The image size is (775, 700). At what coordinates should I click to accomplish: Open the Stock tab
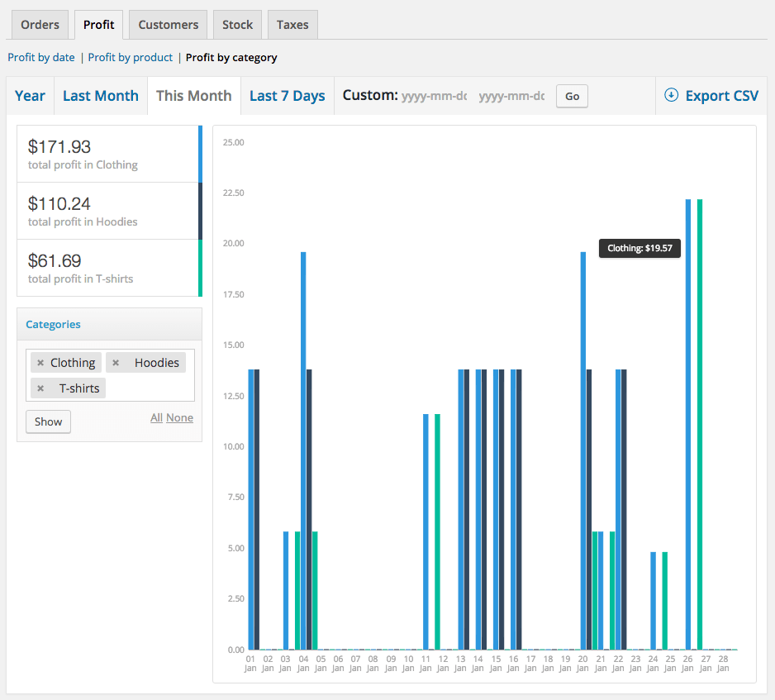237,25
